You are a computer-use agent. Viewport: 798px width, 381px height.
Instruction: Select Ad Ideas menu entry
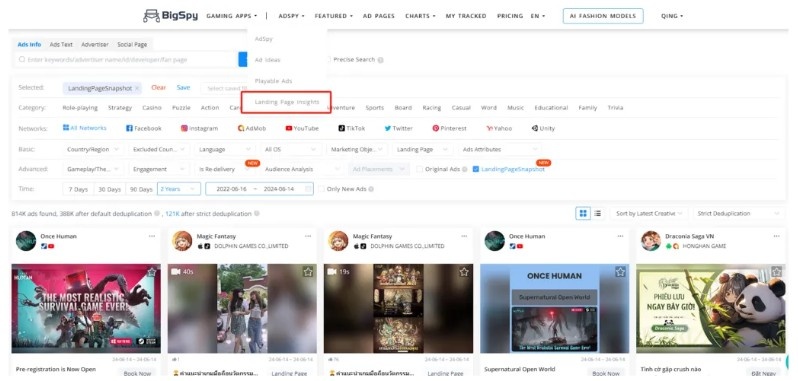tap(267, 60)
